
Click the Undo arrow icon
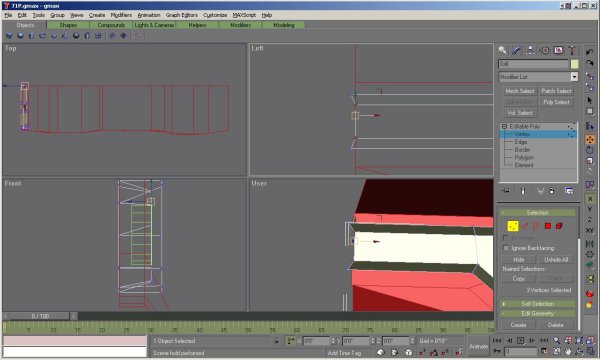tap(590, 52)
